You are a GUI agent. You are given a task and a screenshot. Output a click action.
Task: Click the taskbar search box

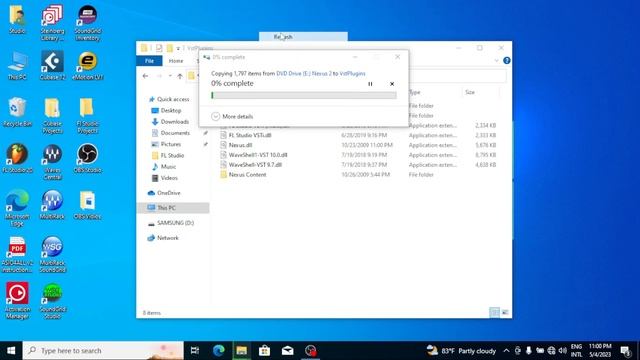pos(103,351)
